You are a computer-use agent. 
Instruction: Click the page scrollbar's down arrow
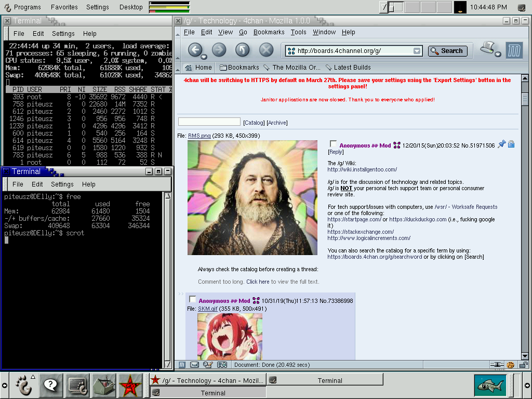tap(525, 356)
